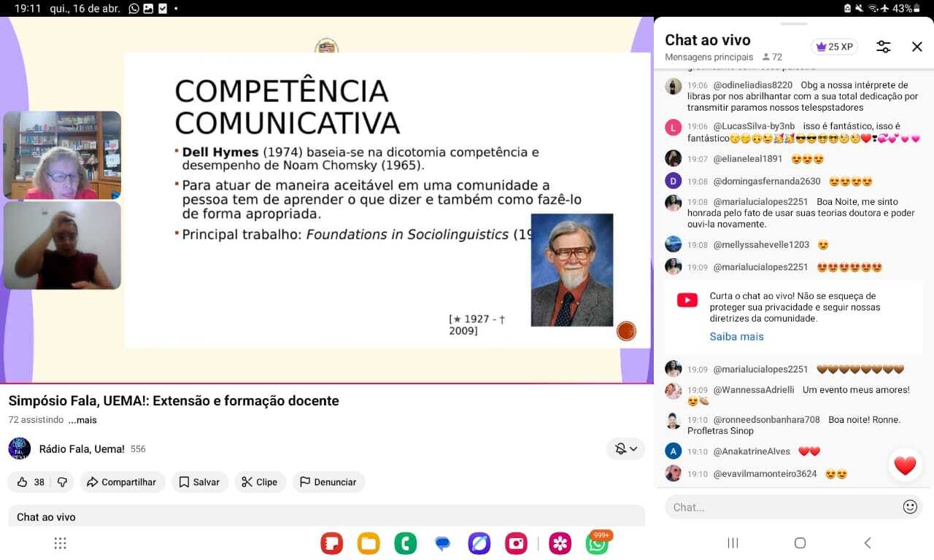This screenshot has height=560, width=934.
Task: Expand the notification bell dropdown arrow
Action: pyautogui.click(x=633, y=448)
